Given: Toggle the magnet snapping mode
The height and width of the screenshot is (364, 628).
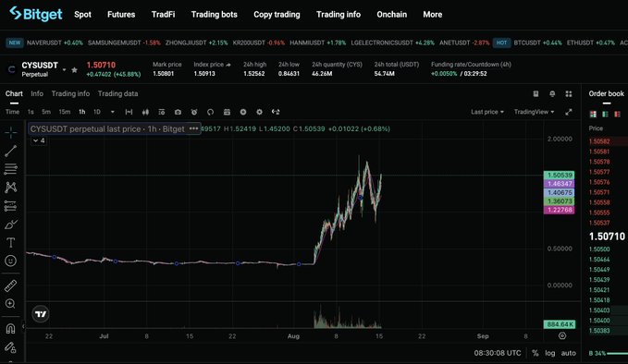Looking at the screenshot, I should click(11, 329).
